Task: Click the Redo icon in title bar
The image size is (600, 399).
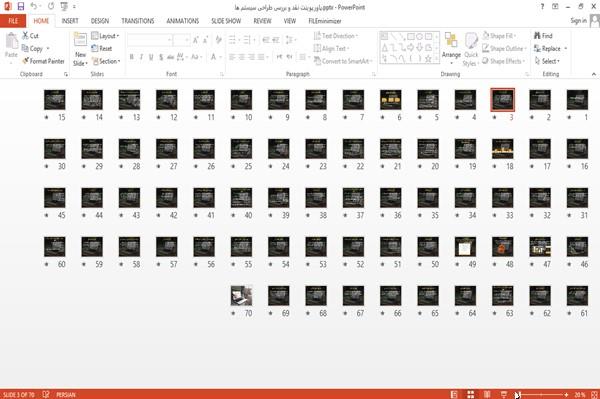Action: (51, 7)
